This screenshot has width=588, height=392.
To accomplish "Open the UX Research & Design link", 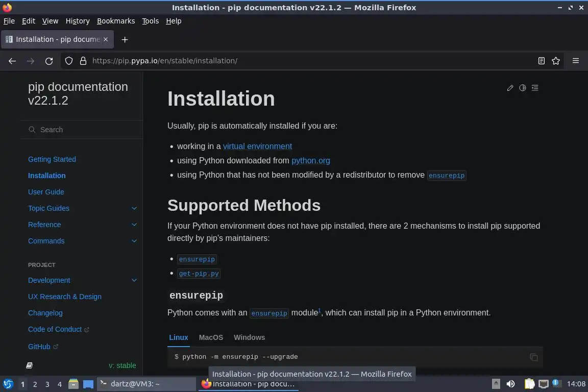I will pyautogui.click(x=65, y=297).
